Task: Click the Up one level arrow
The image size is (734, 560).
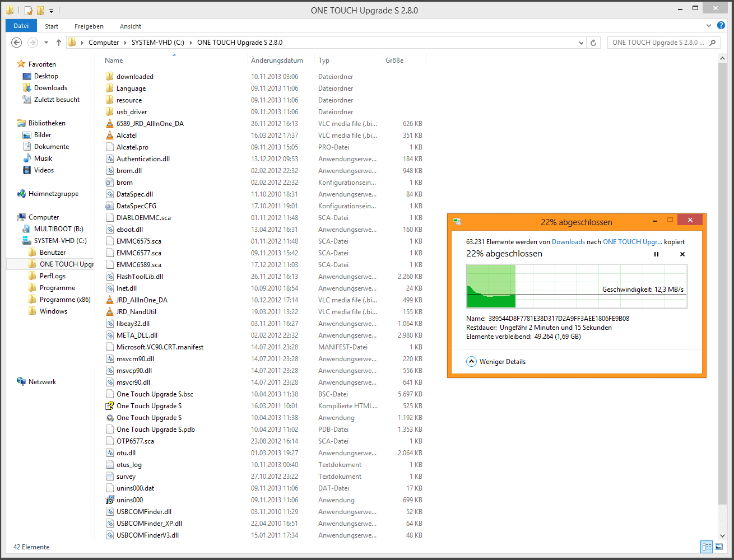Action: (x=58, y=43)
